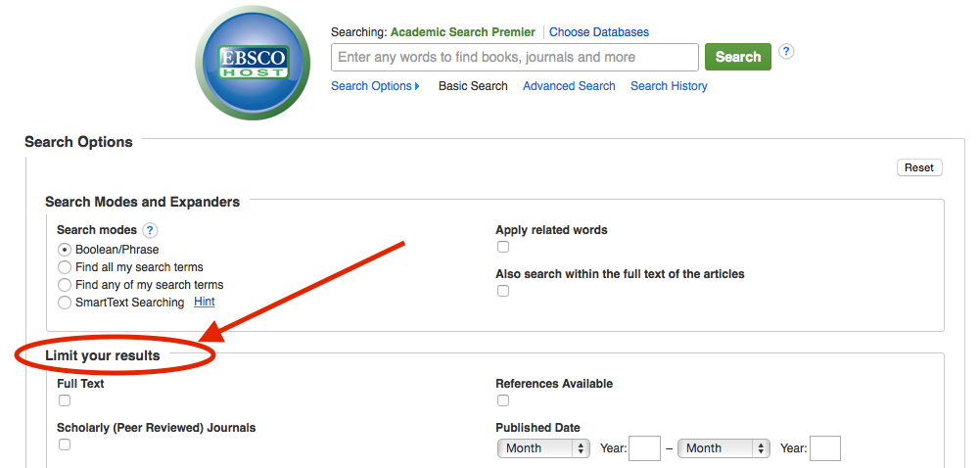Switch to Basic Search

tap(473, 86)
